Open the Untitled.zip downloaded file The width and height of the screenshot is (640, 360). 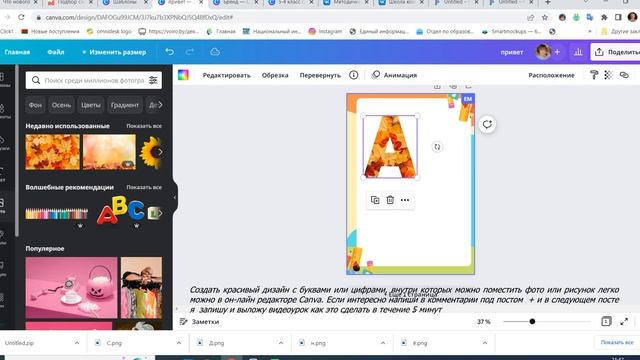pyautogui.click(x=20, y=343)
